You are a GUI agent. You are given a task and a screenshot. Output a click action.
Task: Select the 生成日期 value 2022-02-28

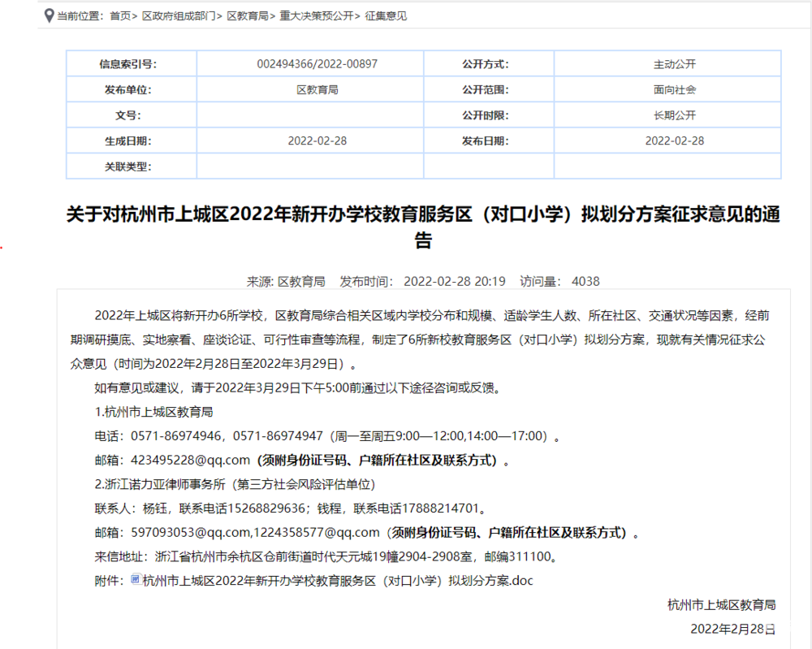317,141
